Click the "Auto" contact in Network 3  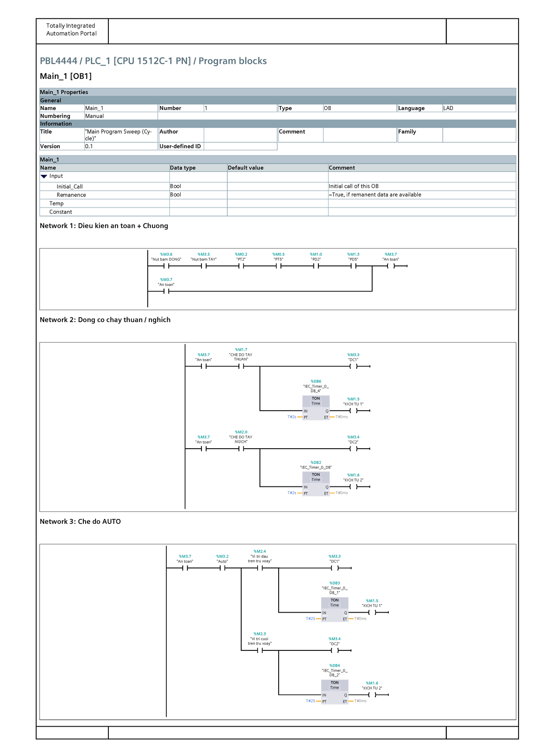[x=222, y=568]
